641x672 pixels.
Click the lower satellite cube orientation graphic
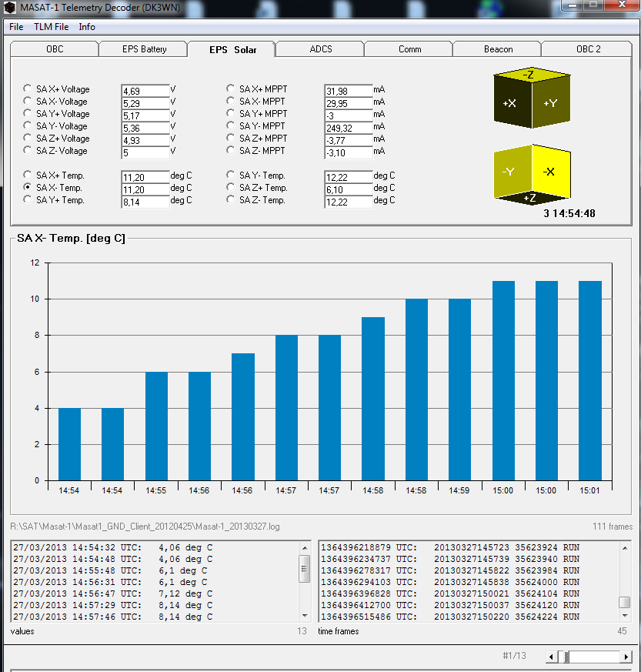click(x=531, y=176)
